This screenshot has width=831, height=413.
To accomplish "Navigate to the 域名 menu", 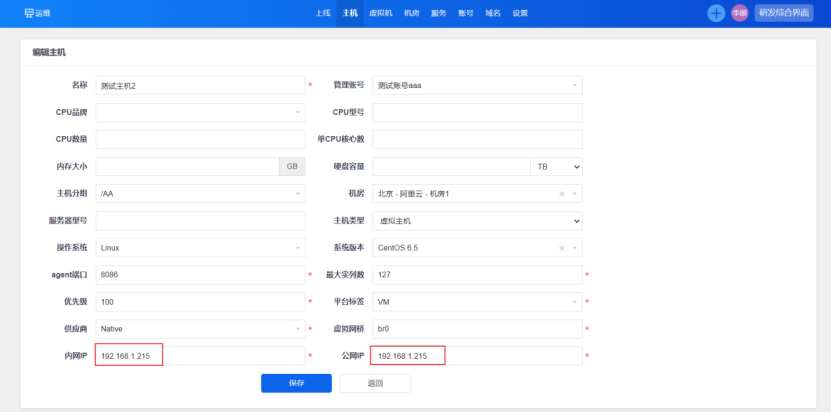I will pyautogui.click(x=493, y=13).
